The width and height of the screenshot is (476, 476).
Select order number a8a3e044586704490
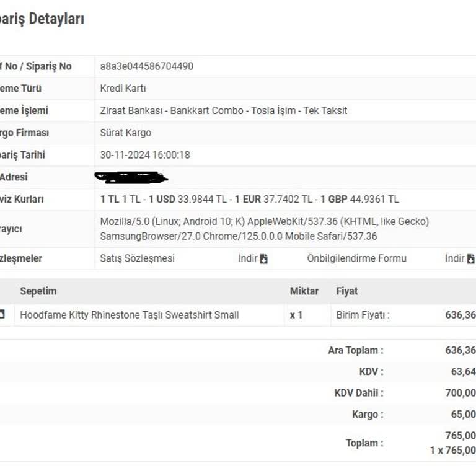coord(147,66)
